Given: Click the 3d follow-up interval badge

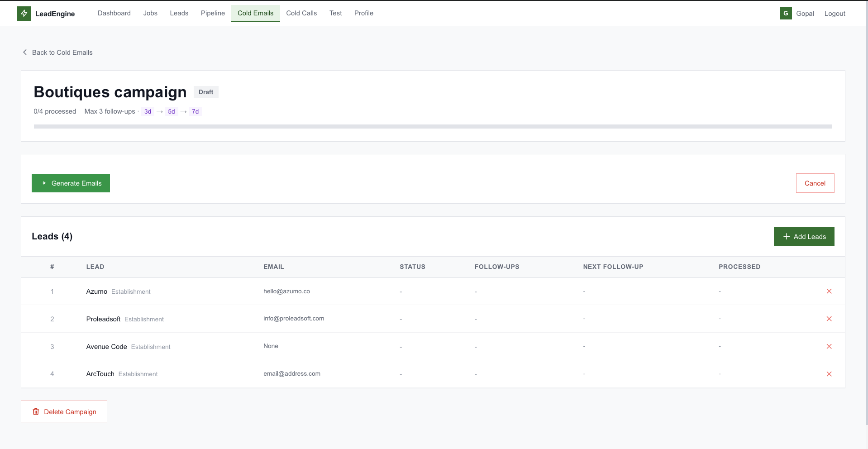Looking at the screenshot, I should click(148, 112).
